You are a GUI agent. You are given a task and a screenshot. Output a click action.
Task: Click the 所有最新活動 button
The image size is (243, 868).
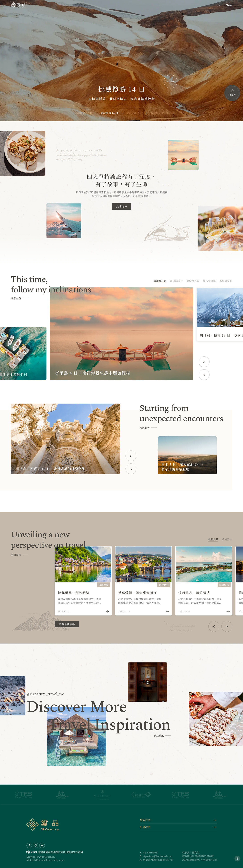pyautogui.click(x=67, y=624)
